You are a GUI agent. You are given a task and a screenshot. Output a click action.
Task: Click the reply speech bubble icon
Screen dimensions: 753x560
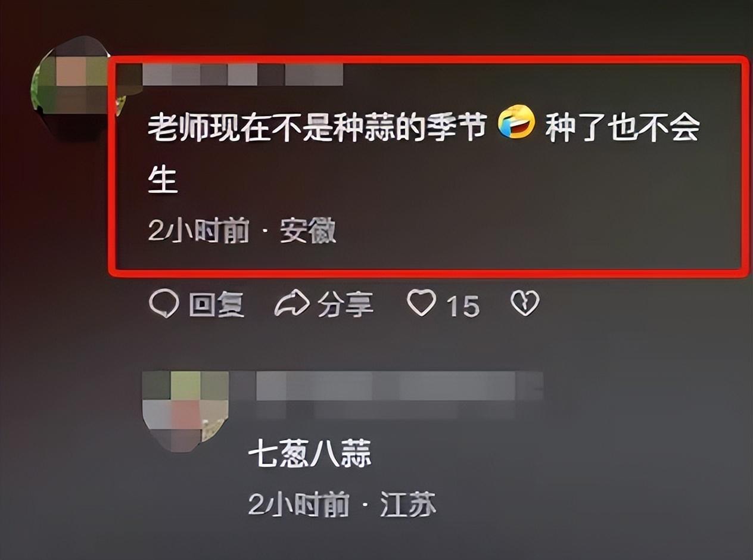[x=163, y=304]
